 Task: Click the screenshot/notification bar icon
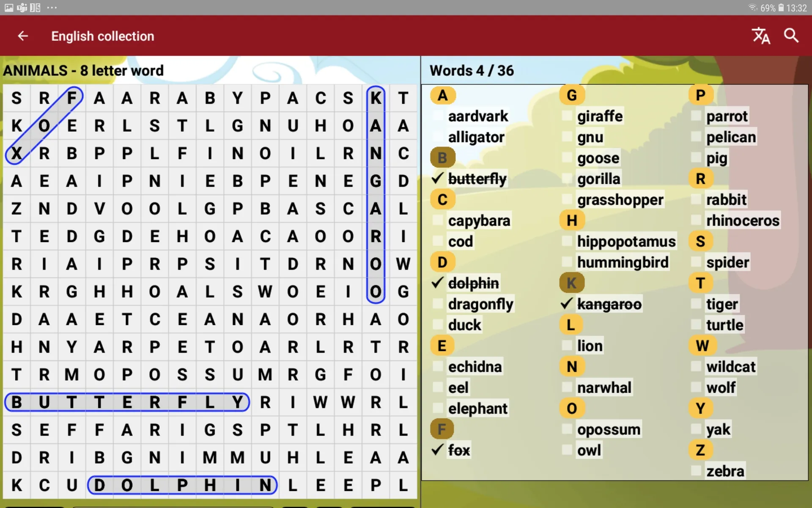point(9,8)
